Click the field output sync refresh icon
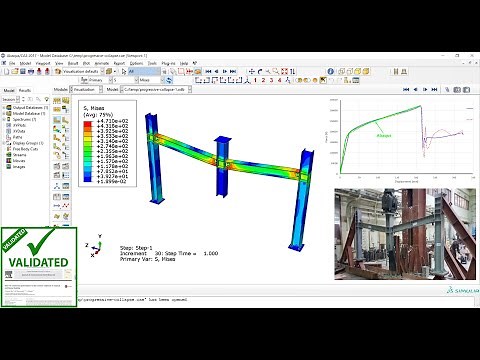This screenshot has height=360, width=480. point(169,80)
